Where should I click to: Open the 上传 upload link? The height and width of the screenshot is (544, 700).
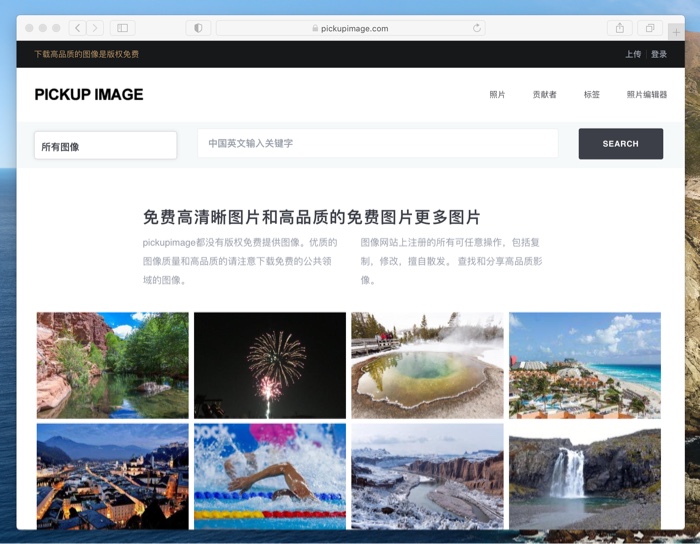pyautogui.click(x=633, y=54)
